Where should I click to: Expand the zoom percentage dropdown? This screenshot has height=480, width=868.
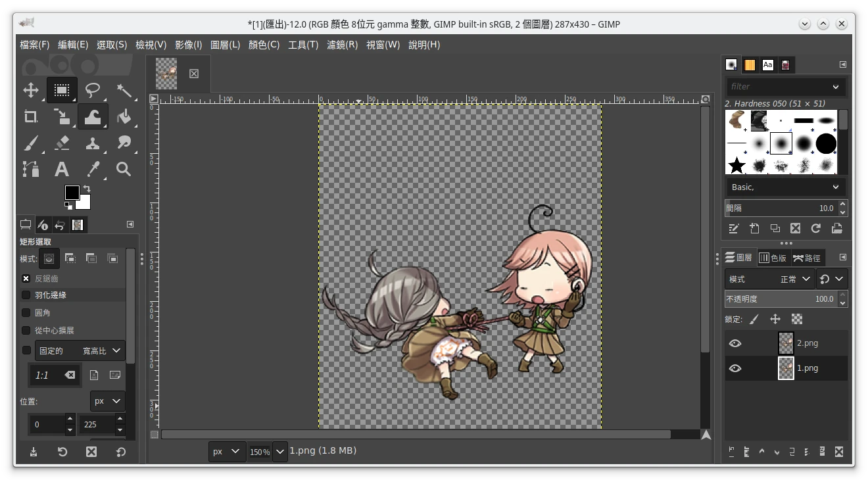pyautogui.click(x=280, y=452)
